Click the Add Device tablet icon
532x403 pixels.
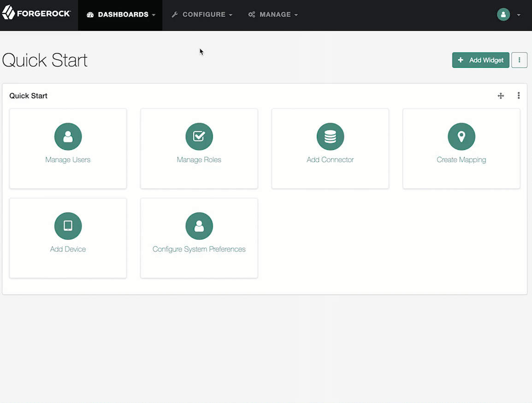[68, 226]
